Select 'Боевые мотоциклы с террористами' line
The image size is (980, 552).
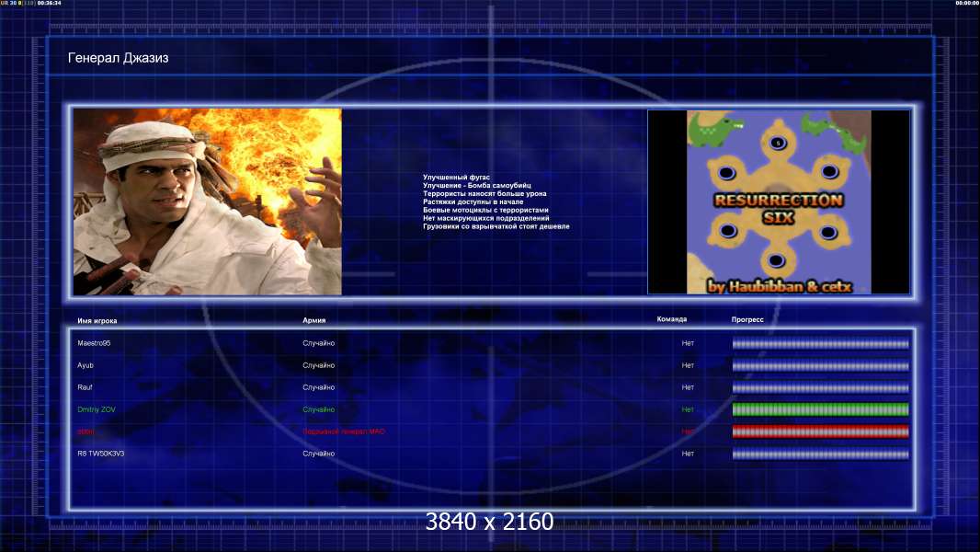click(485, 210)
